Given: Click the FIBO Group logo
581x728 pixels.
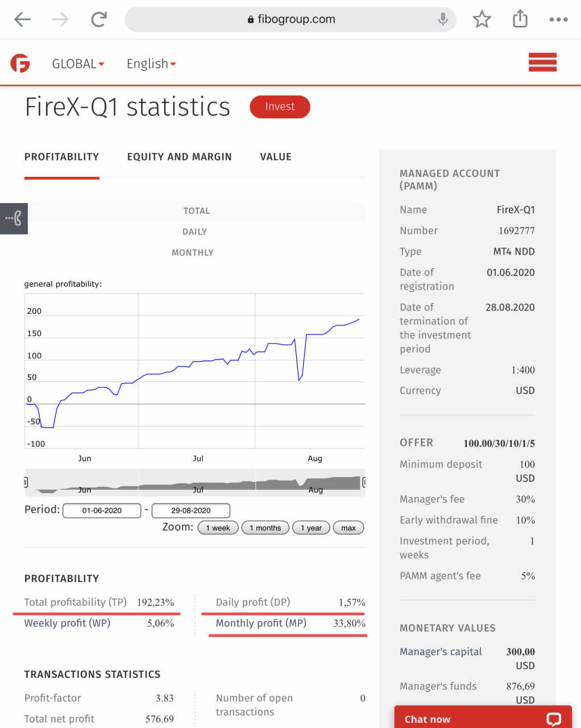Looking at the screenshot, I should 20,63.
